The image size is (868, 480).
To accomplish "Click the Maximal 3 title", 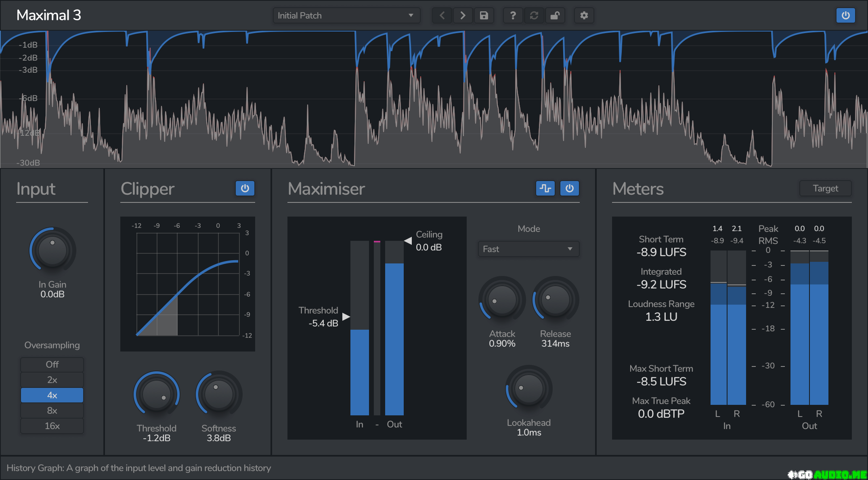I will 49,15.
